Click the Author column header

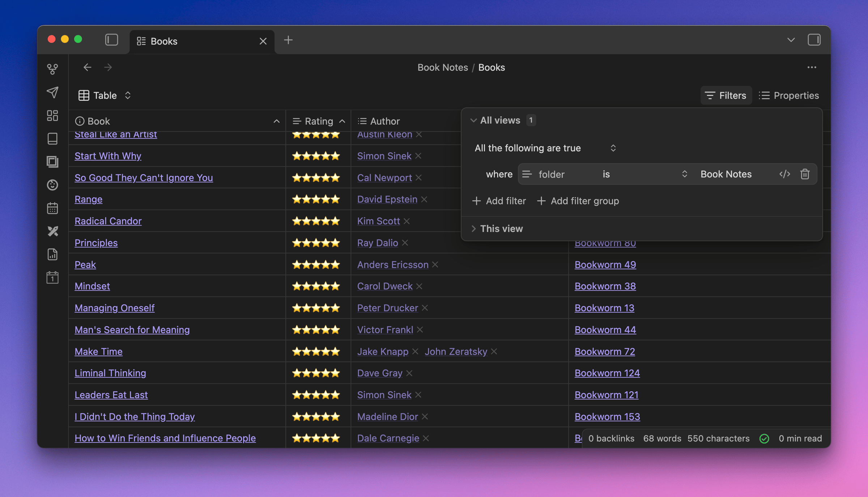378,121
